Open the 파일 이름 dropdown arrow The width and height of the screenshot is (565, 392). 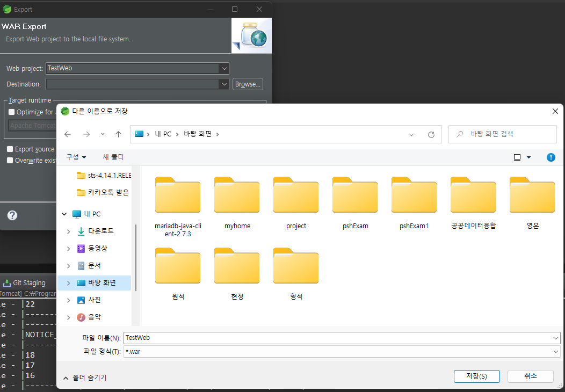[556, 338]
